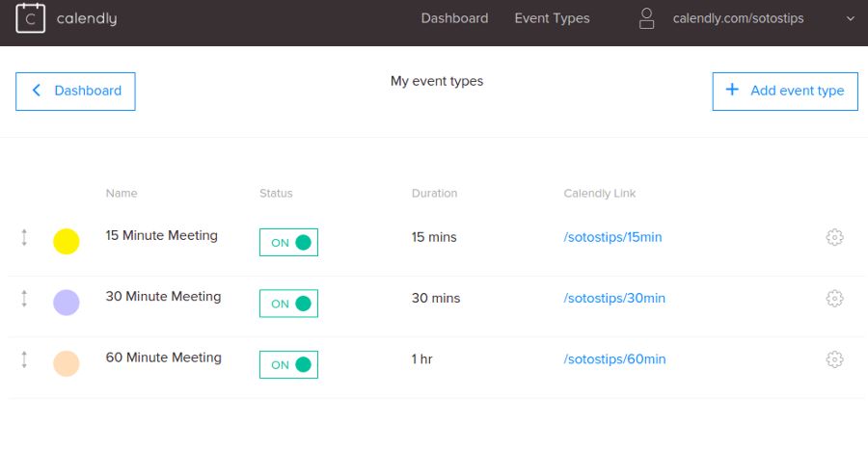Open Dashboard in the top navigation

[x=454, y=18]
